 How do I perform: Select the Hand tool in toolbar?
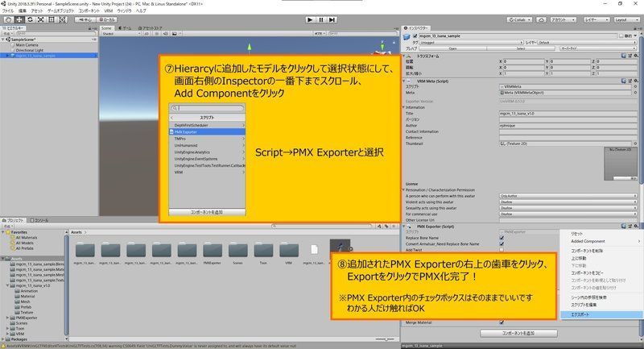7,19
